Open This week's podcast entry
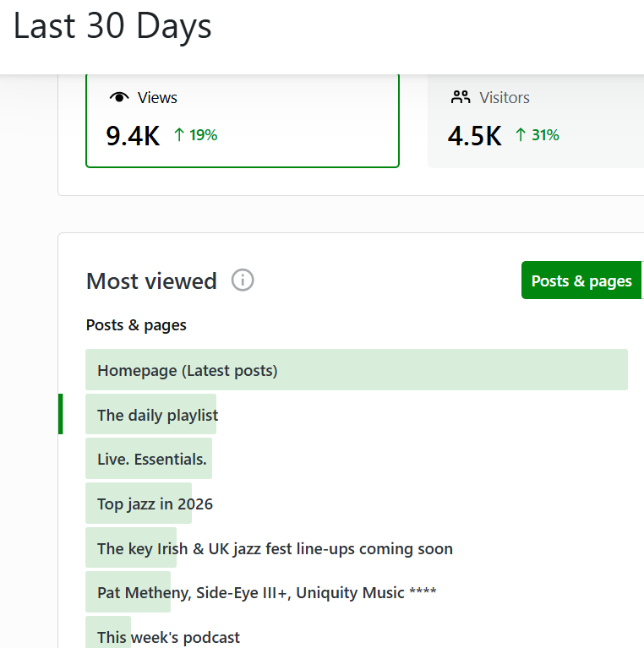644x648 pixels. pos(168,637)
